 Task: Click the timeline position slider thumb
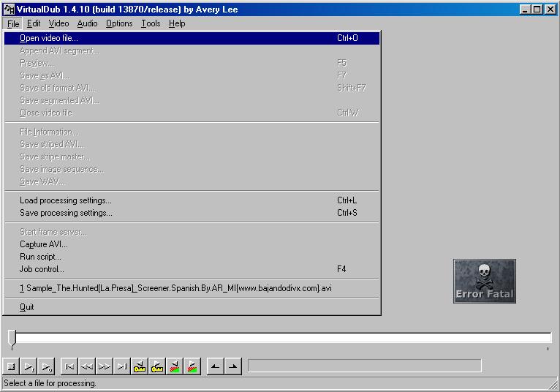tap(12, 338)
